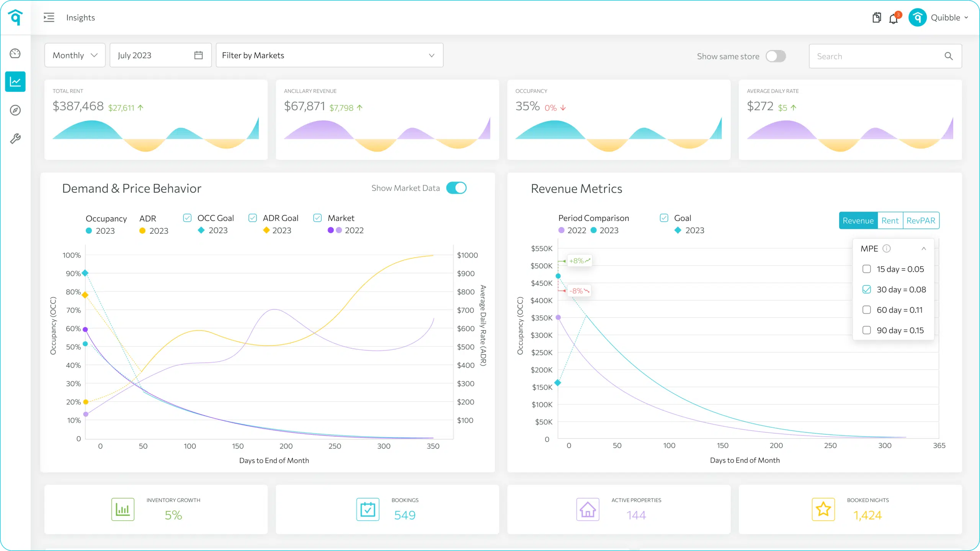The width and height of the screenshot is (980, 551).
Task: Enable the Show same store toggle
Action: point(776,56)
